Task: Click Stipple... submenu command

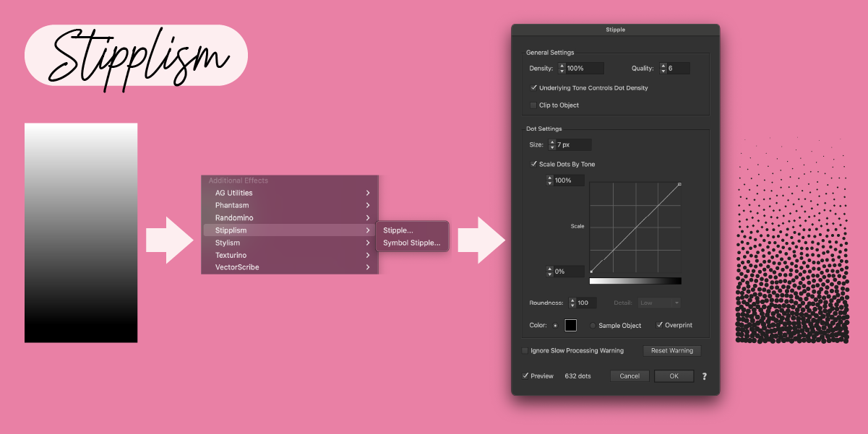Action: click(x=398, y=230)
